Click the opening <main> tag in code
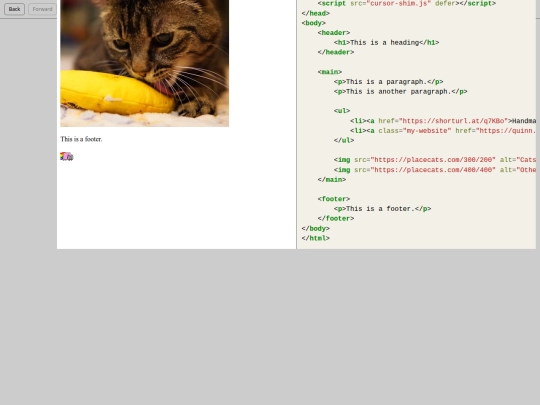Screen dimensions: 540x405 pos(330,72)
